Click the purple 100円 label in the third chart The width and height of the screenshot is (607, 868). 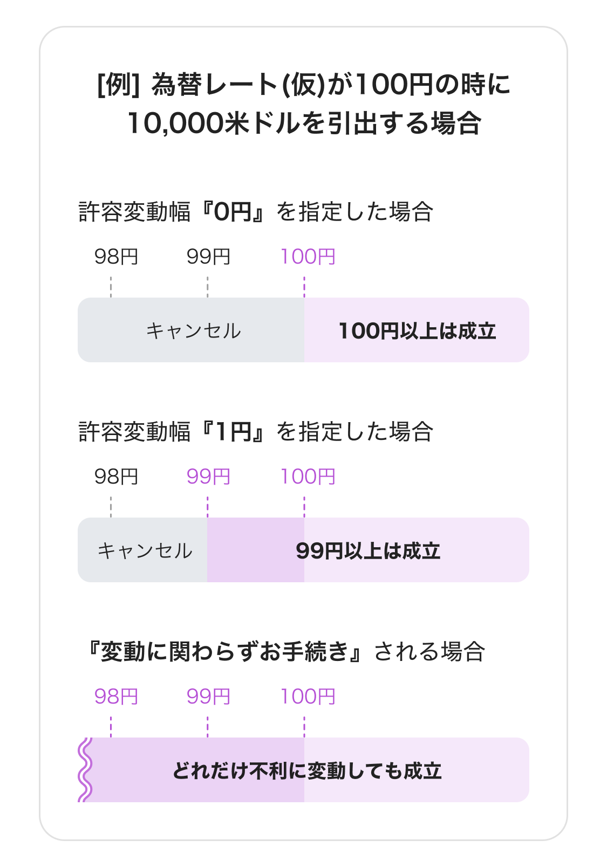tap(308, 697)
